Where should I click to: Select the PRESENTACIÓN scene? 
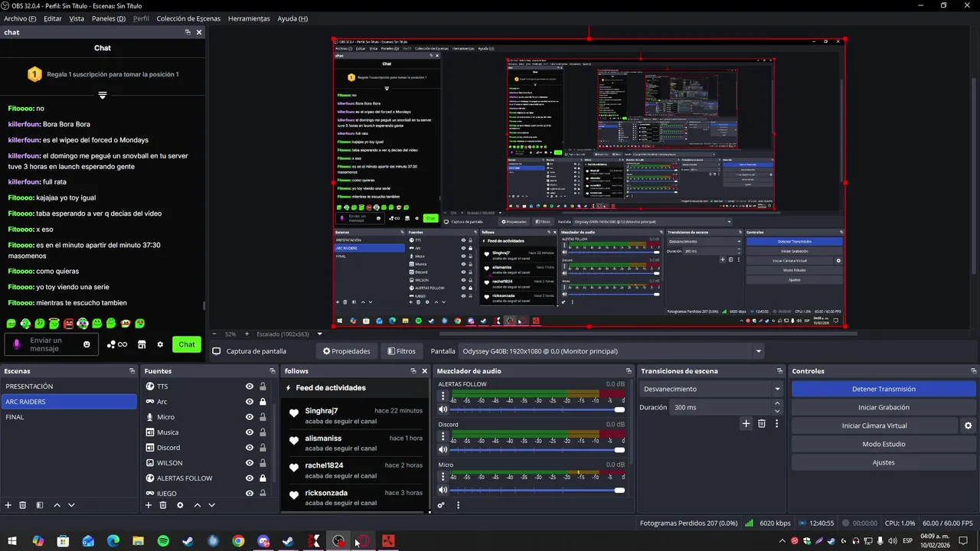point(68,386)
